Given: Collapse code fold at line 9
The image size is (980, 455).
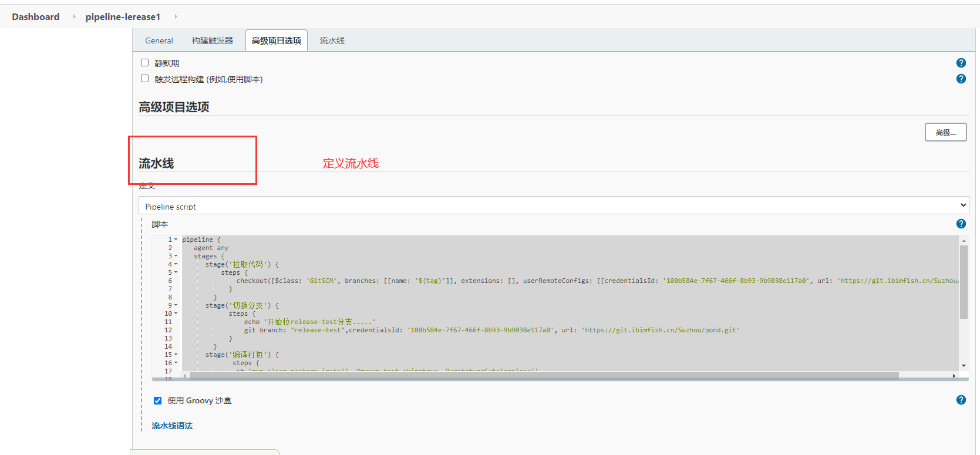Looking at the screenshot, I should 176,305.
